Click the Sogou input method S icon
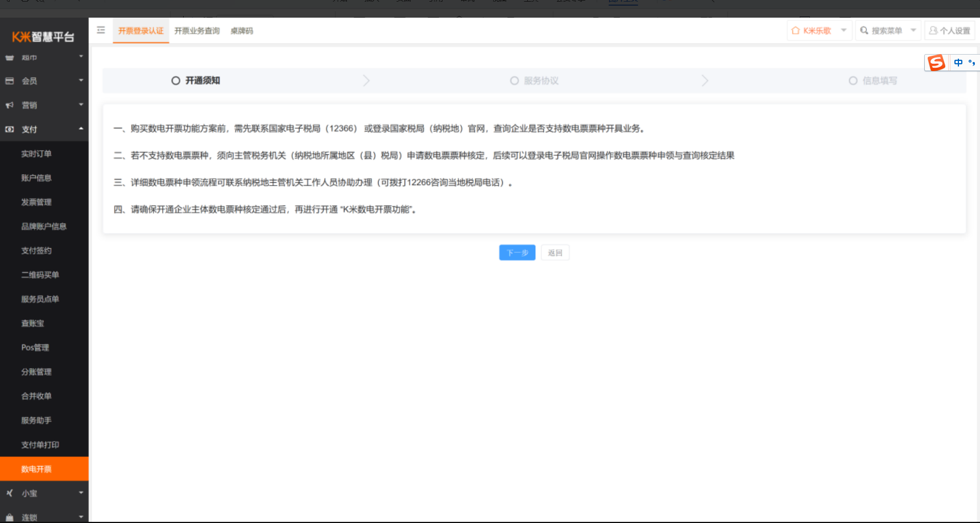980x523 pixels. (936, 63)
